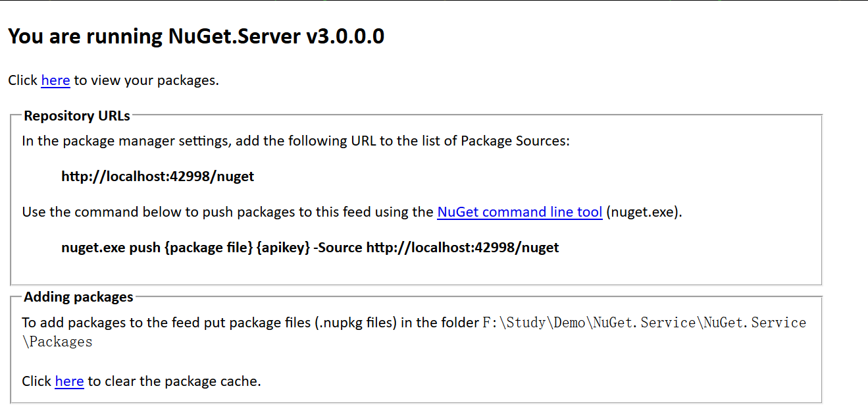Open the NuGet command line tool link

520,212
